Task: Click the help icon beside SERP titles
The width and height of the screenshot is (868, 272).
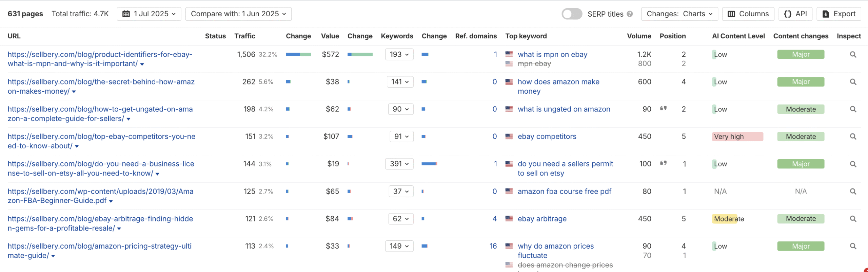Action: tap(630, 14)
